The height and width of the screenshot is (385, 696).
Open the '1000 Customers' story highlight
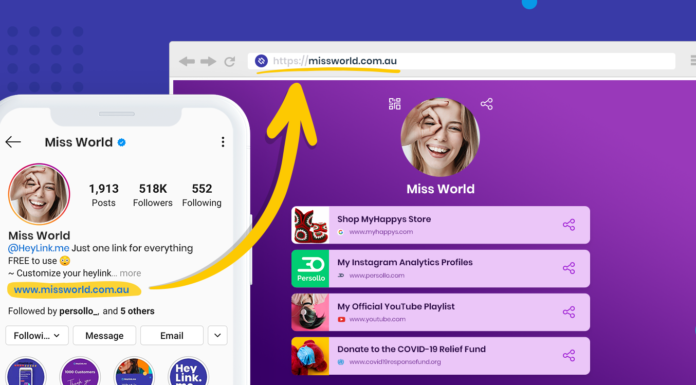tap(80, 372)
